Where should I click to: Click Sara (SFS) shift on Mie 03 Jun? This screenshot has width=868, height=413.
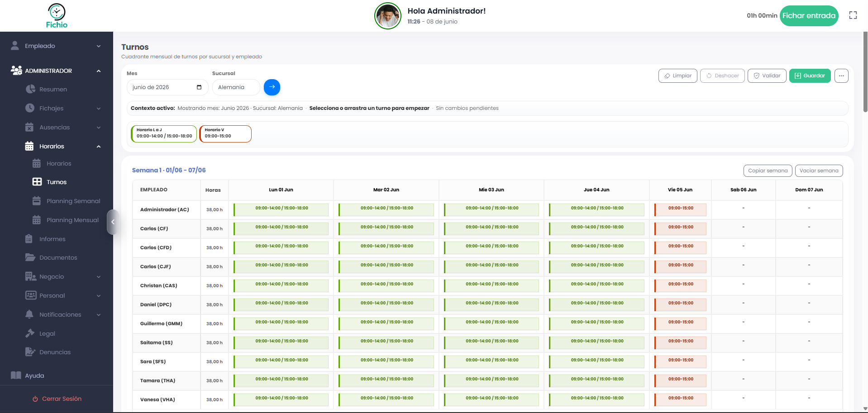pos(491,362)
